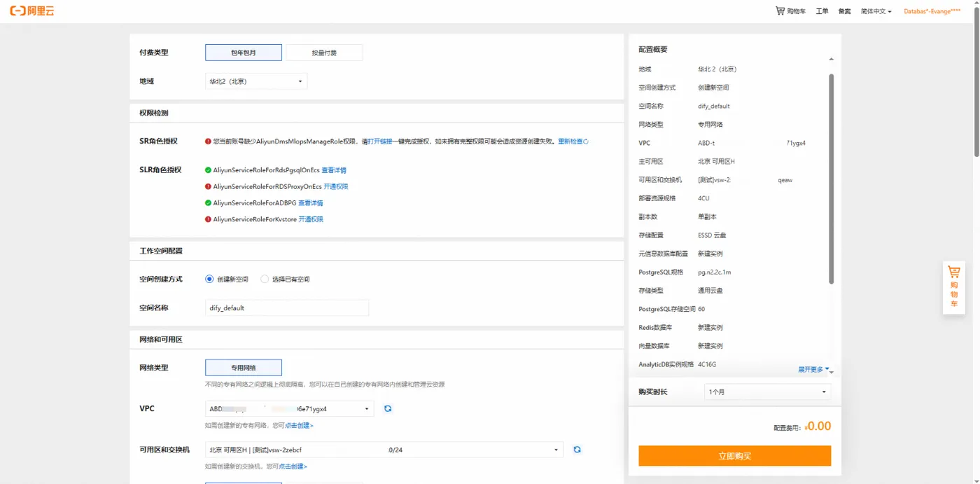Click green status icon for AliyunServiceRoleForRdsPgsqlOnEcs

pyautogui.click(x=208, y=170)
